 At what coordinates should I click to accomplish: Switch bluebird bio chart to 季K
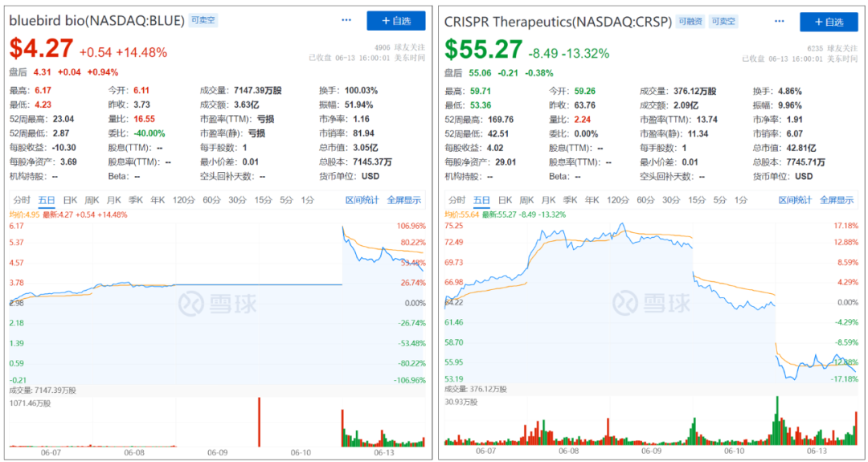(x=136, y=200)
